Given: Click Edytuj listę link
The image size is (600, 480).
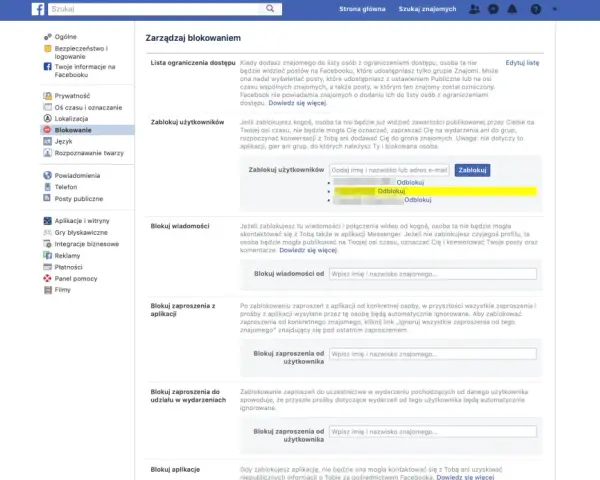Looking at the screenshot, I should tap(522, 63).
